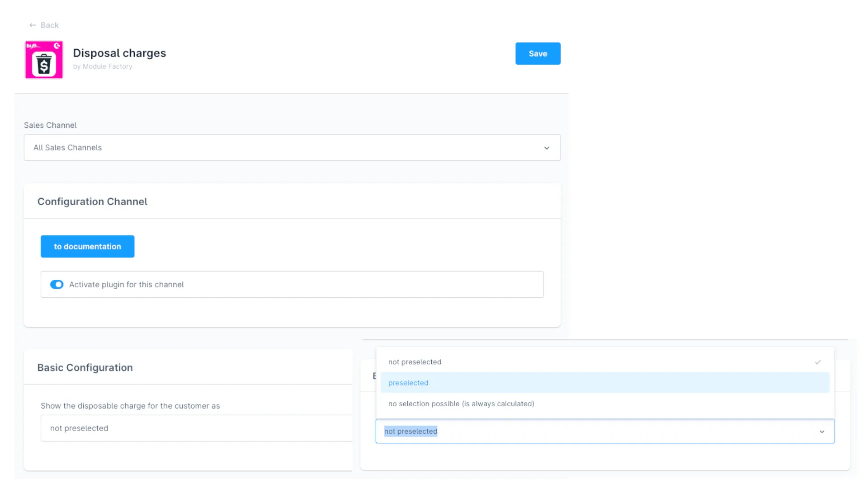Viewport: 868px width, 488px height.
Task: Save the plugin configuration
Action: [x=538, y=54]
